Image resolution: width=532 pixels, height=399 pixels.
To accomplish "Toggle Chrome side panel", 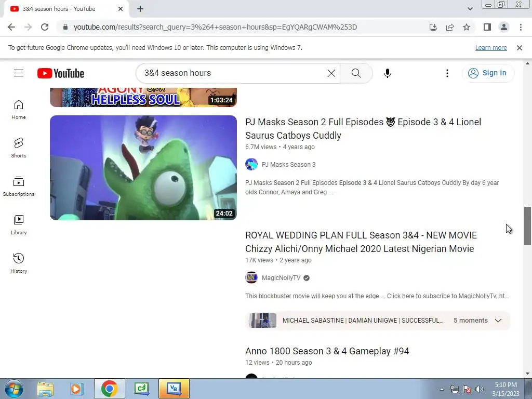I will point(487,27).
